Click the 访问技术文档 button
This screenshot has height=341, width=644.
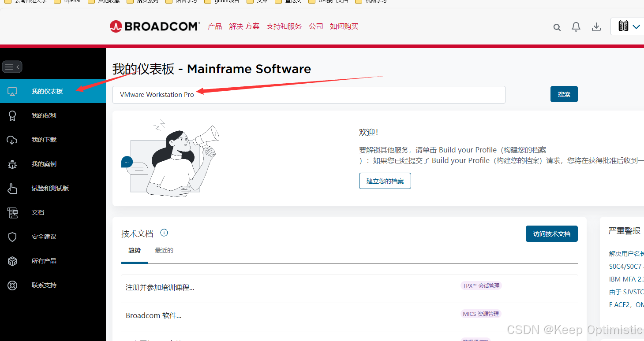pyautogui.click(x=552, y=234)
